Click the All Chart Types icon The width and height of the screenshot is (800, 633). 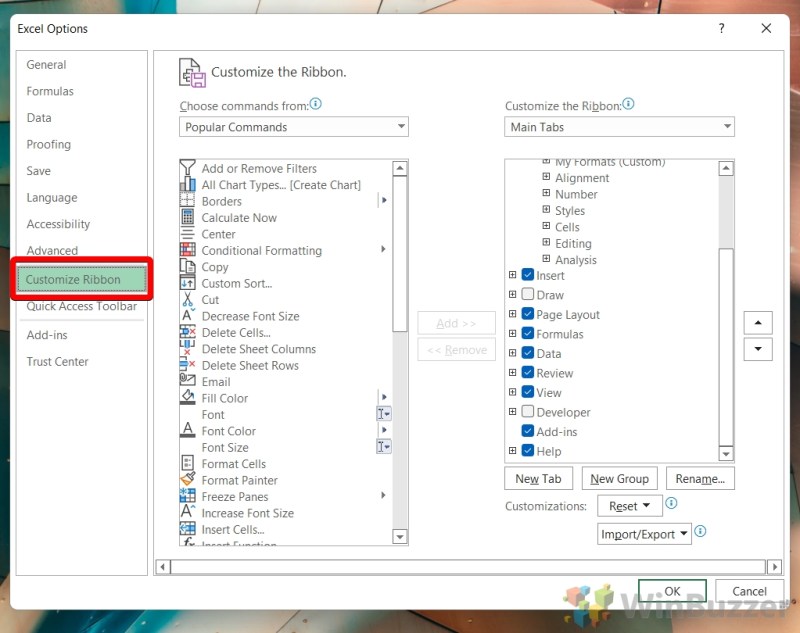(x=187, y=184)
